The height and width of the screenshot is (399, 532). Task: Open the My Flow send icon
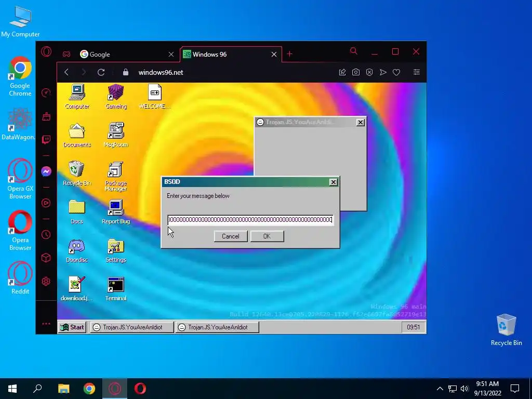coord(383,72)
